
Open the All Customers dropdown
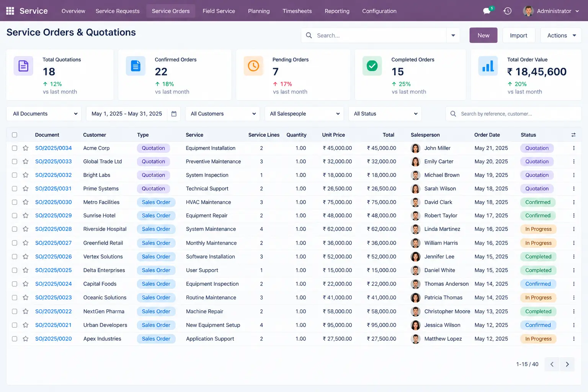(x=222, y=114)
